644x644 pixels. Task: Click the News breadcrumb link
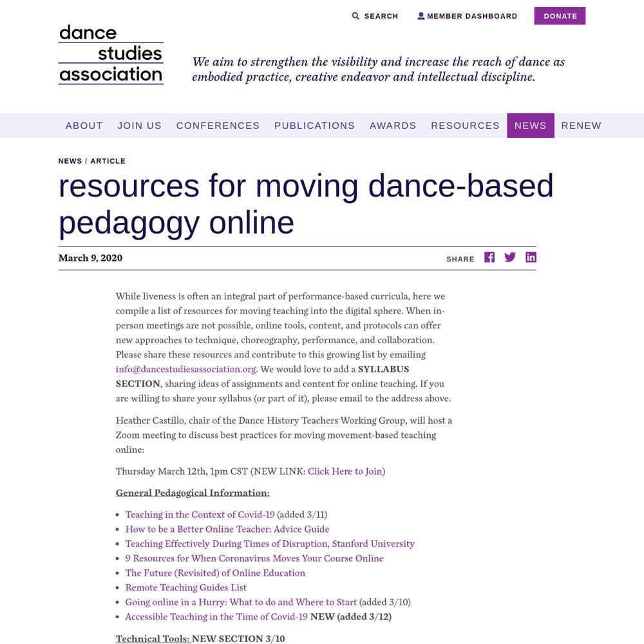70,161
